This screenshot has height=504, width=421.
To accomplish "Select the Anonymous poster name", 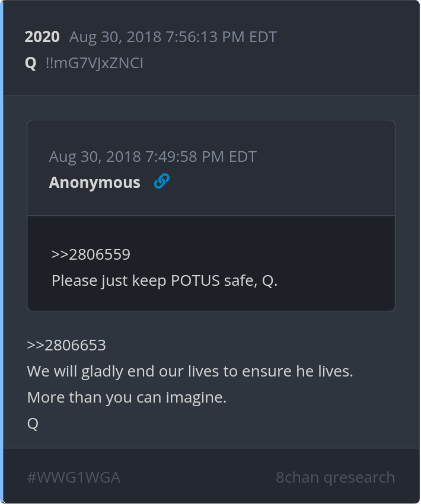I will tap(94, 183).
